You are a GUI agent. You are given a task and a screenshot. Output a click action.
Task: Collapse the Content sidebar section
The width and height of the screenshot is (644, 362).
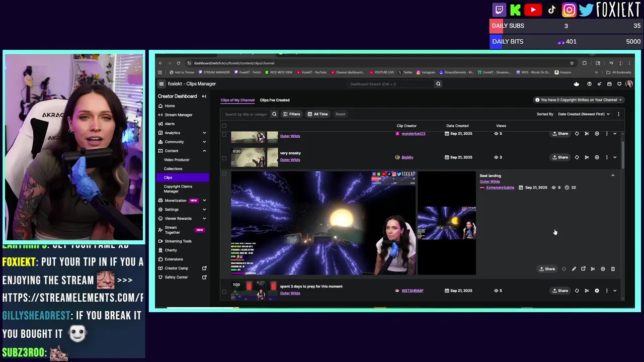tap(204, 151)
